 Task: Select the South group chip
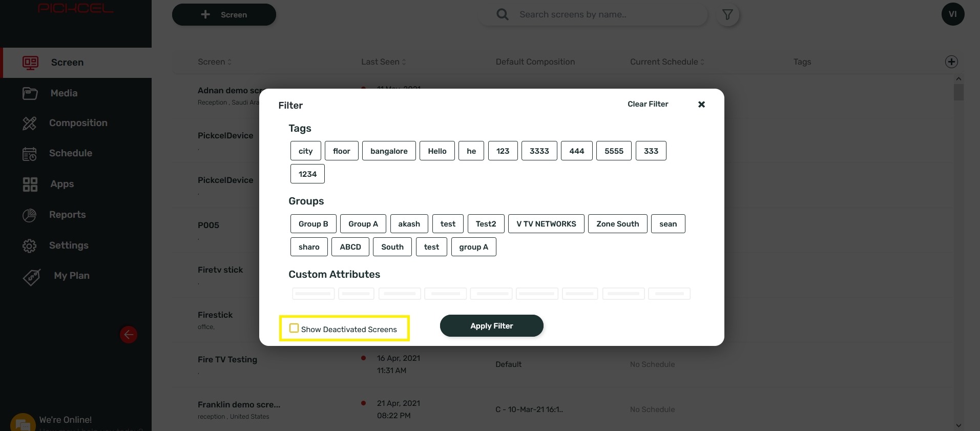(x=392, y=247)
